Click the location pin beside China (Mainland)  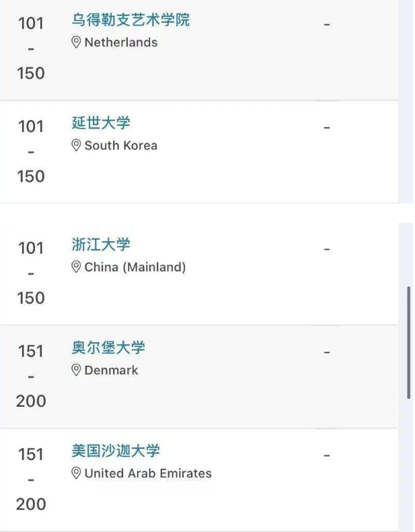click(76, 267)
